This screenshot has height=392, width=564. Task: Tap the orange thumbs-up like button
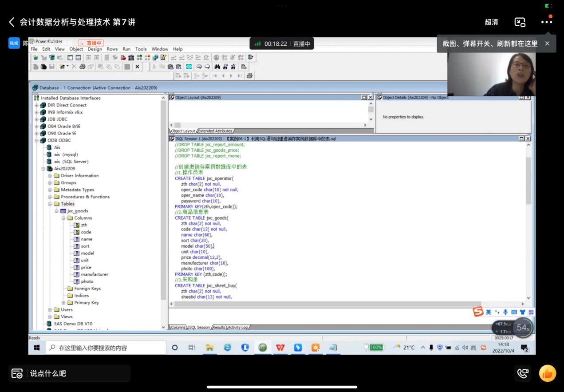[x=547, y=373]
